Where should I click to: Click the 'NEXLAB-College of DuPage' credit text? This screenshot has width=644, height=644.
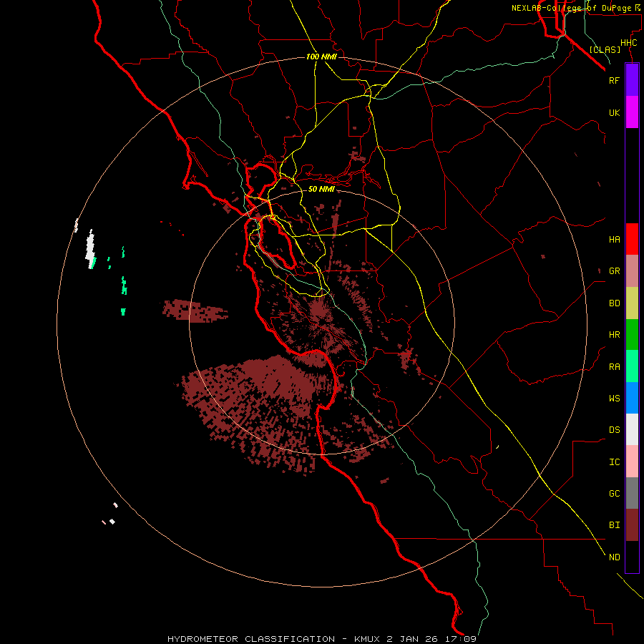[x=571, y=8]
